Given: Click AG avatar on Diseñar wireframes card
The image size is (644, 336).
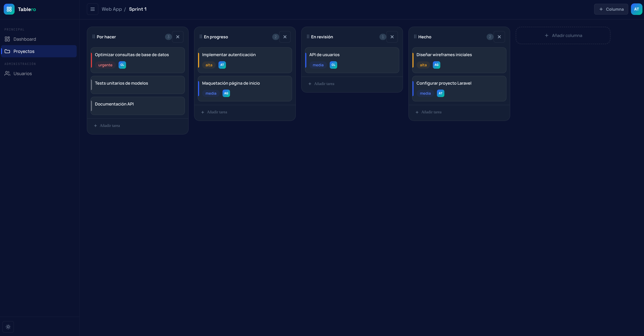Looking at the screenshot, I should coord(437,65).
